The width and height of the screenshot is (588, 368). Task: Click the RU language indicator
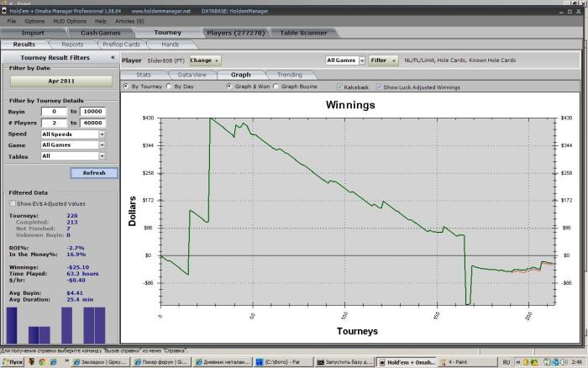point(507,362)
